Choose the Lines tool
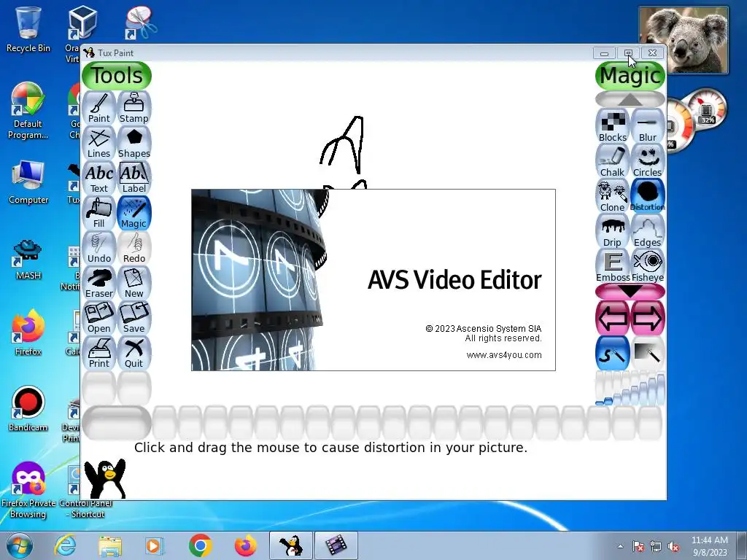747x560 pixels. tap(99, 143)
